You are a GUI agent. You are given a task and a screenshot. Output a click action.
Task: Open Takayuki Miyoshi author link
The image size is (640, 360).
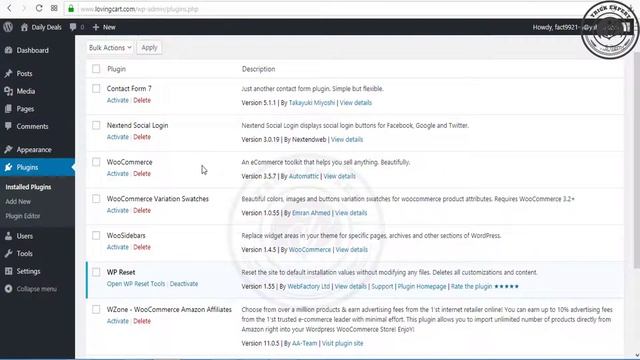pyautogui.click(x=312, y=102)
